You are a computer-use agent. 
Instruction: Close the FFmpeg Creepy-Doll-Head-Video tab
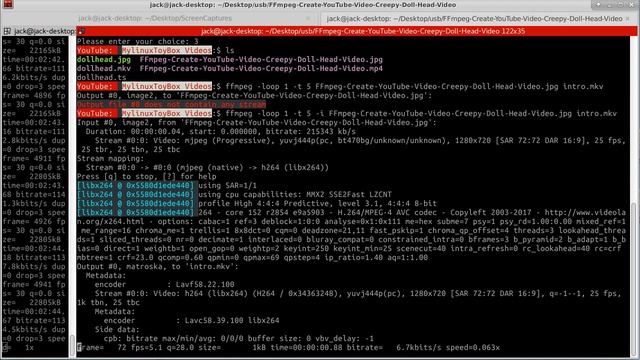(628, 18)
